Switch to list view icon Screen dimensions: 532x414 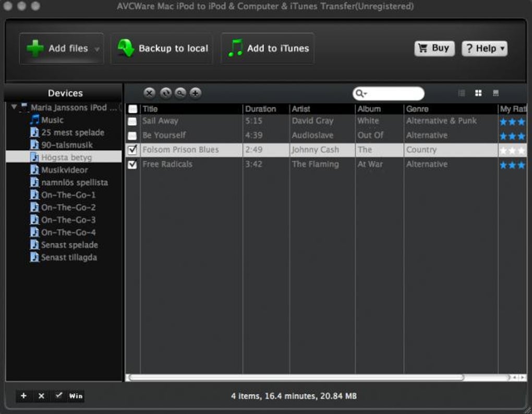point(462,93)
